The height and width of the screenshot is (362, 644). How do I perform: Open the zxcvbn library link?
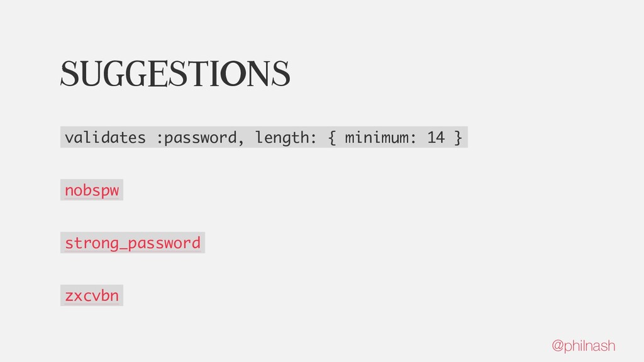92,295
